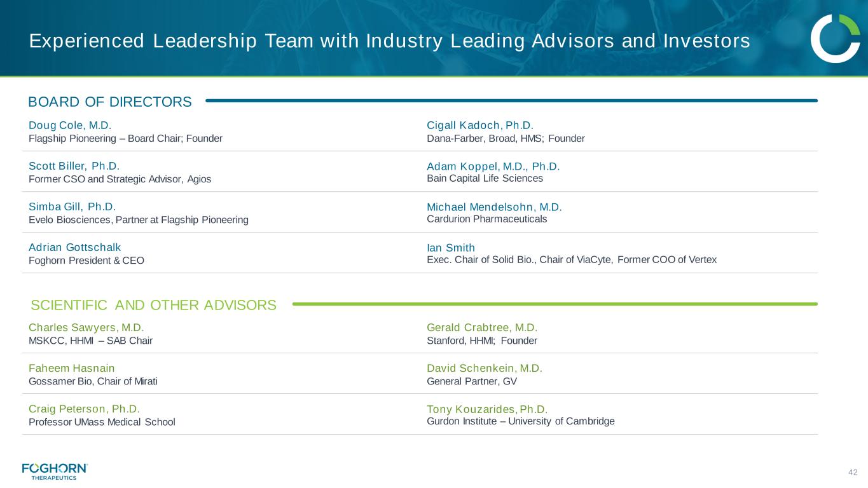Click the Ian Smith name

click(x=451, y=247)
